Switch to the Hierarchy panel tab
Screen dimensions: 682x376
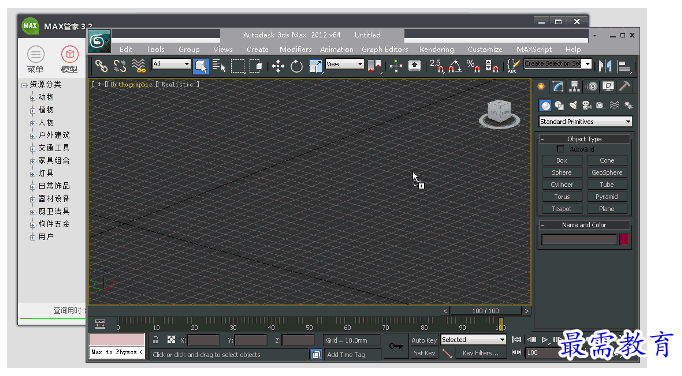click(575, 86)
